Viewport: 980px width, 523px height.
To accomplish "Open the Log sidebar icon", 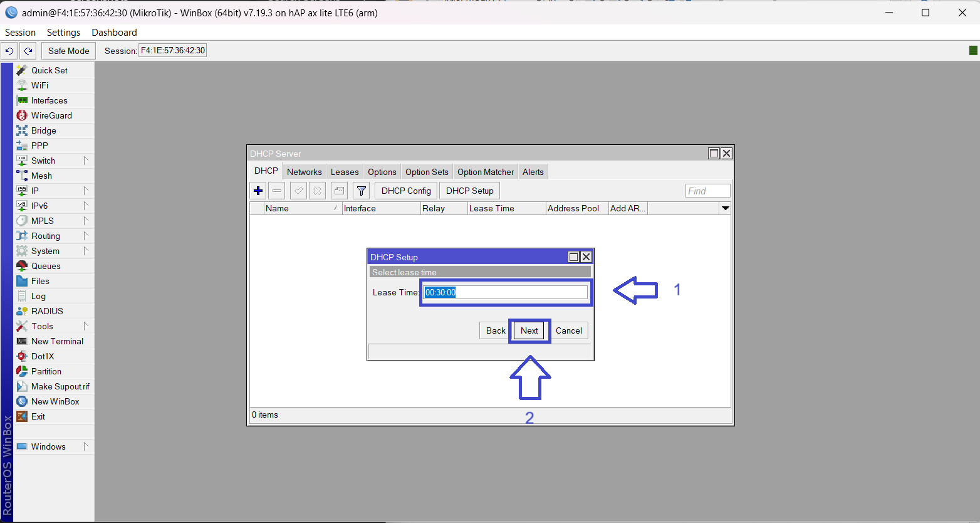I will (x=22, y=296).
